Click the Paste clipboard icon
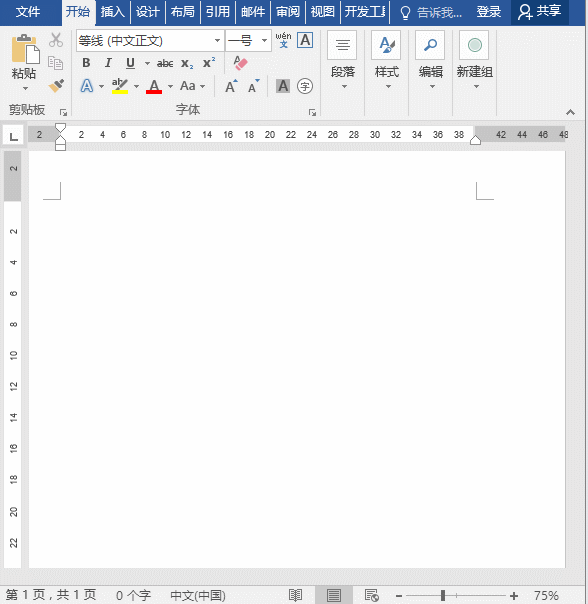588x604 pixels. tap(25, 49)
